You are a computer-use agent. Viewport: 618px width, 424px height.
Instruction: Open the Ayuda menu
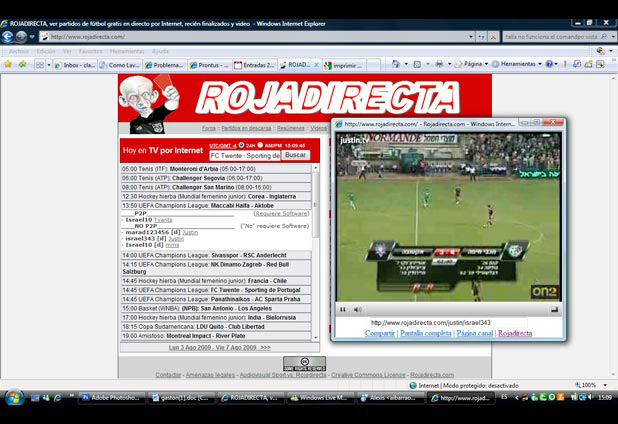160,51
